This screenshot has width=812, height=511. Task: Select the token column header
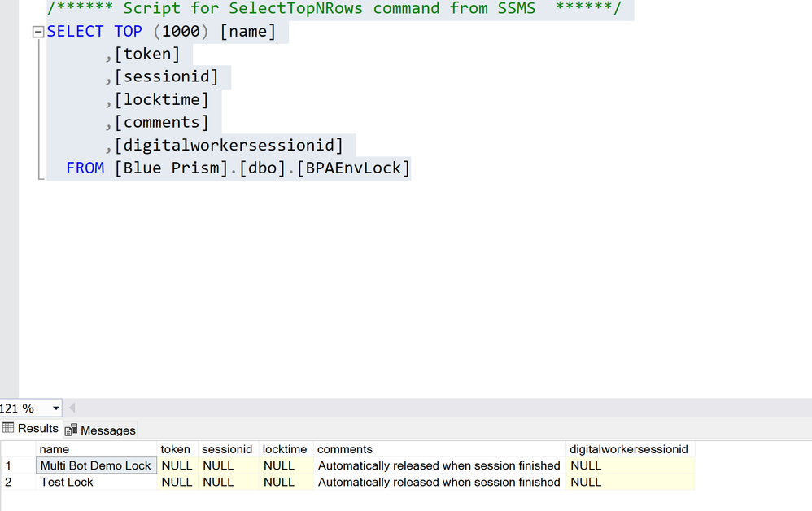click(176, 449)
